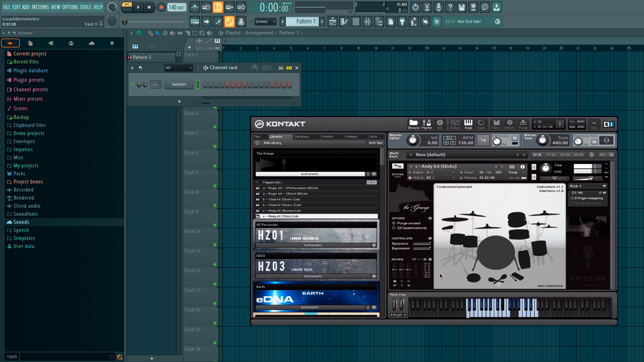This screenshot has height=362, width=644.
Task: Mute the Andy kit with M button
Action: (534, 177)
